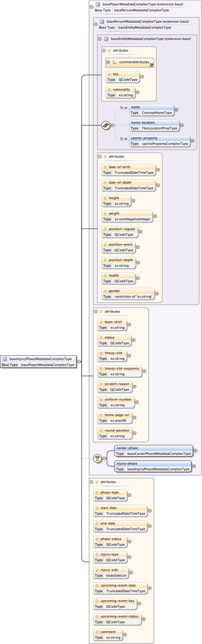Expand the career-phase element
This screenshot has width=202, height=644.
(x=195, y=451)
